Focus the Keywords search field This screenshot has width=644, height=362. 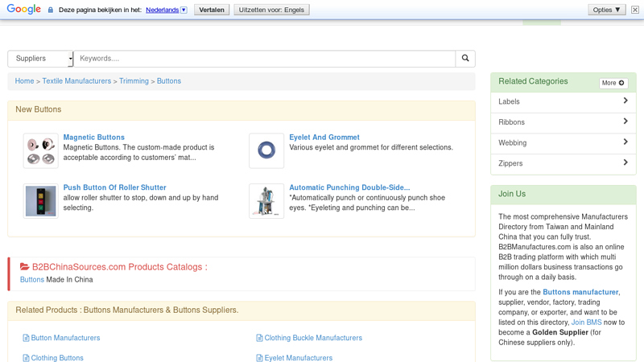pyautogui.click(x=265, y=58)
